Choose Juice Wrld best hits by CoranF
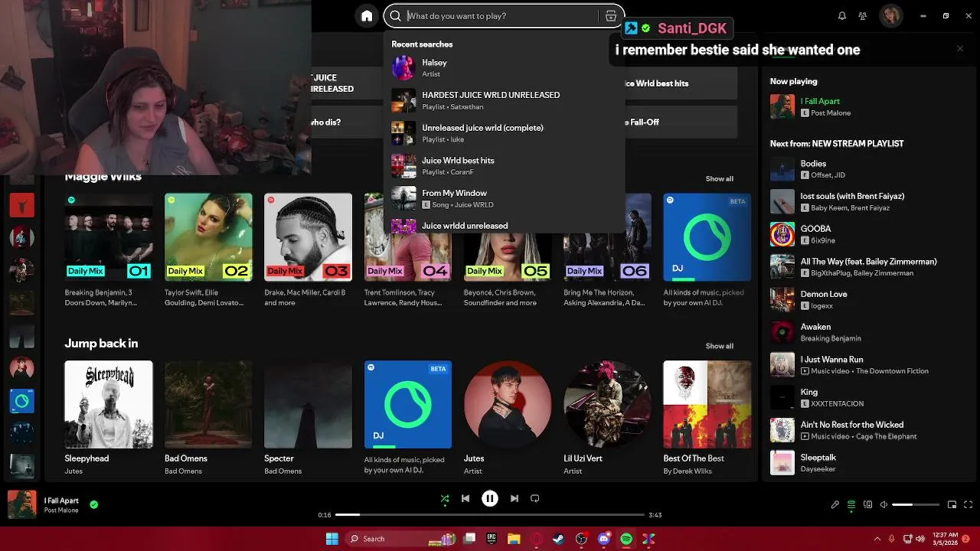The image size is (980, 551). click(505, 166)
